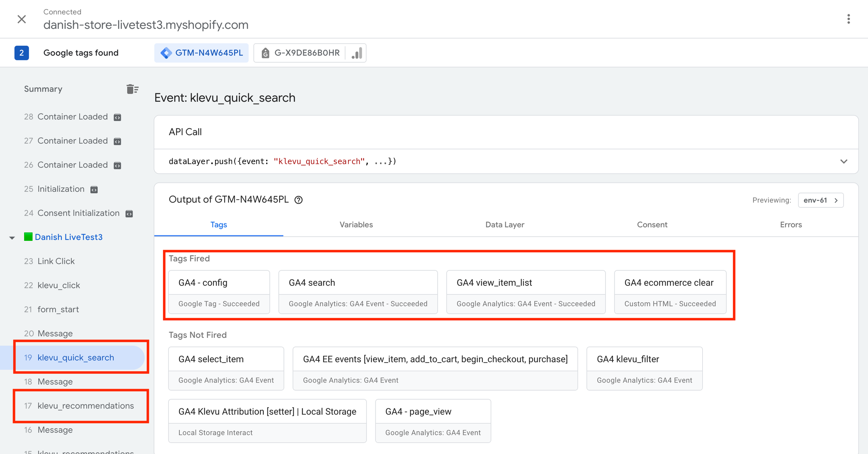Click the Summary heading in the sidebar

43,89
